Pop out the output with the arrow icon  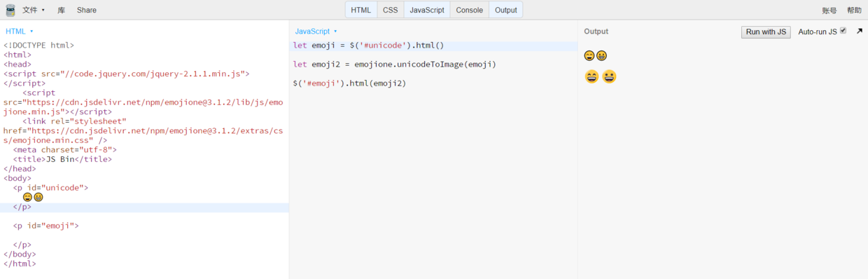(x=860, y=32)
